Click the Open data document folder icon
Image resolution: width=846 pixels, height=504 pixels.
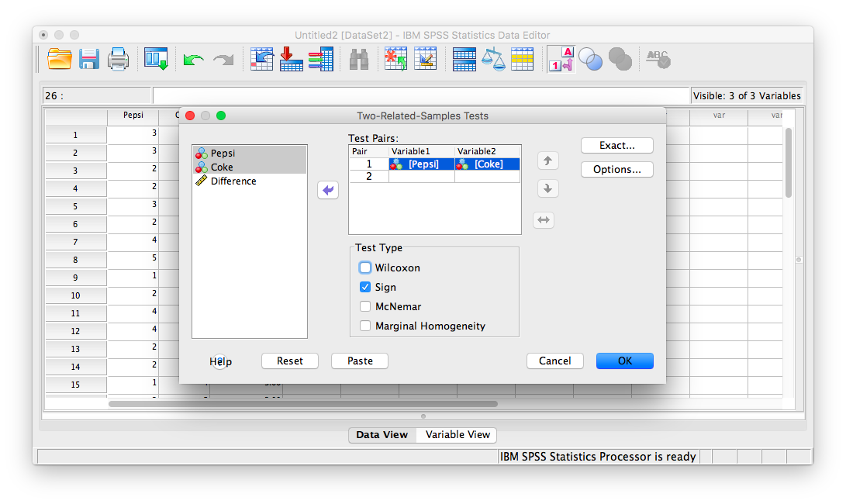coord(60,59)
